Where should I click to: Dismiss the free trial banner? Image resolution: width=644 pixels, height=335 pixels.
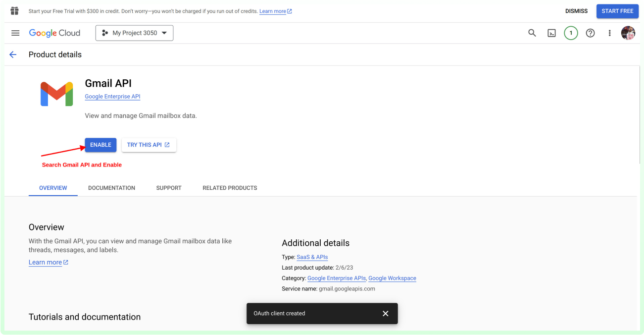coord(576,11)
